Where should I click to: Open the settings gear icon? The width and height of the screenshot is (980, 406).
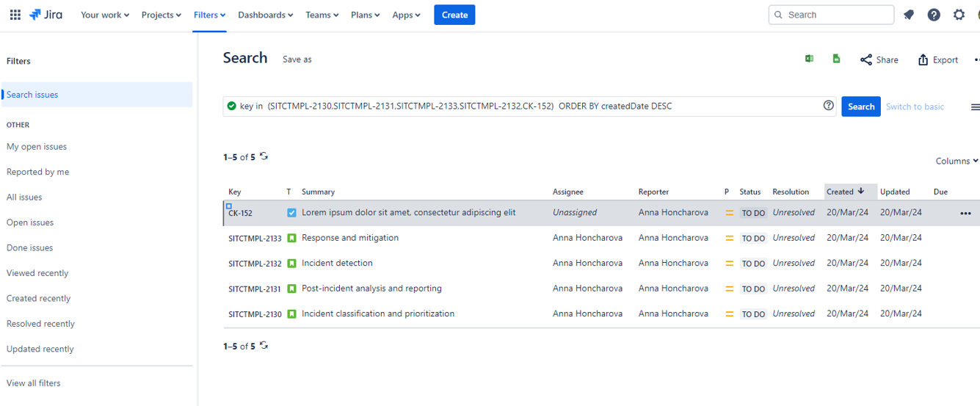(959, 15)
